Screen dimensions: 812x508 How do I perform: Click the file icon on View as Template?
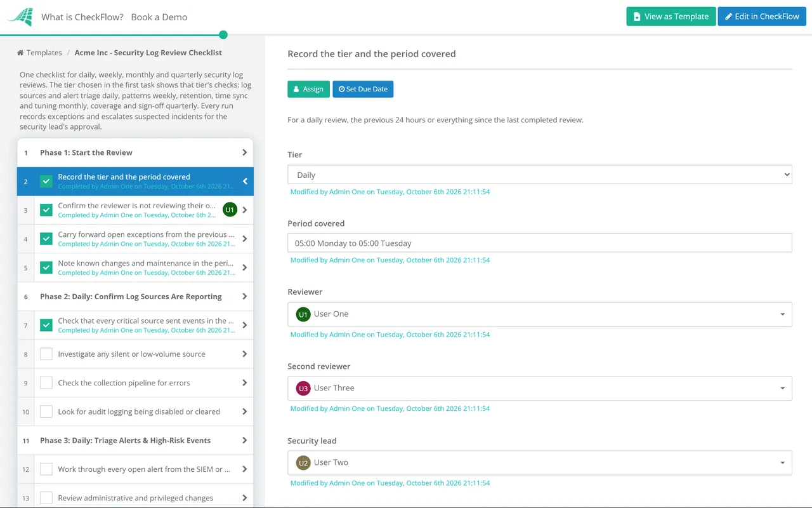637,17
